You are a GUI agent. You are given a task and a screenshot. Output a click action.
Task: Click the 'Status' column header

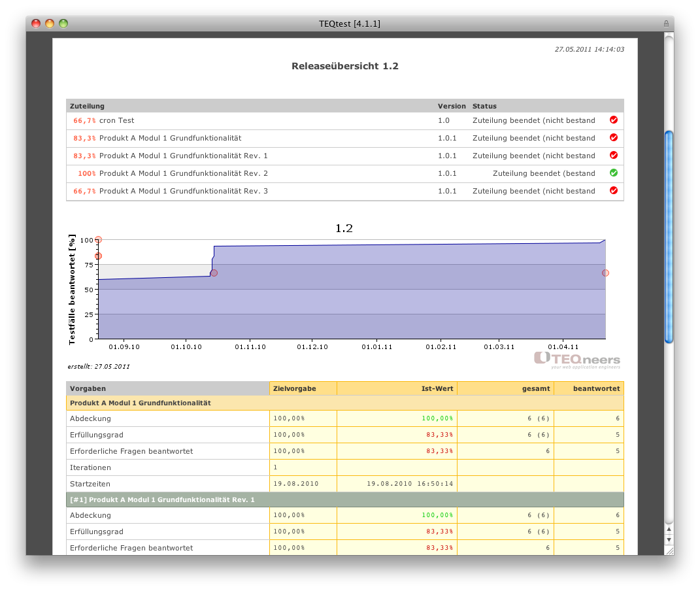pos(484,107)
